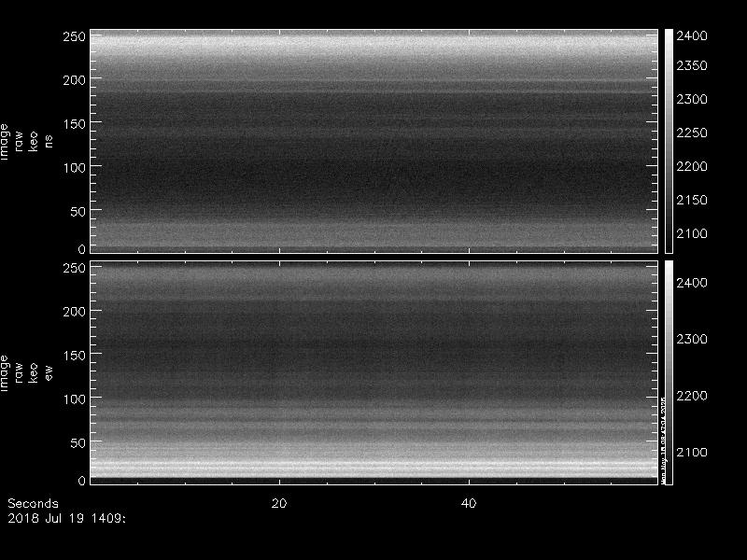747x560 pixels.
Task: Click the 'Seconds' axis title
Action: [33, 503]
